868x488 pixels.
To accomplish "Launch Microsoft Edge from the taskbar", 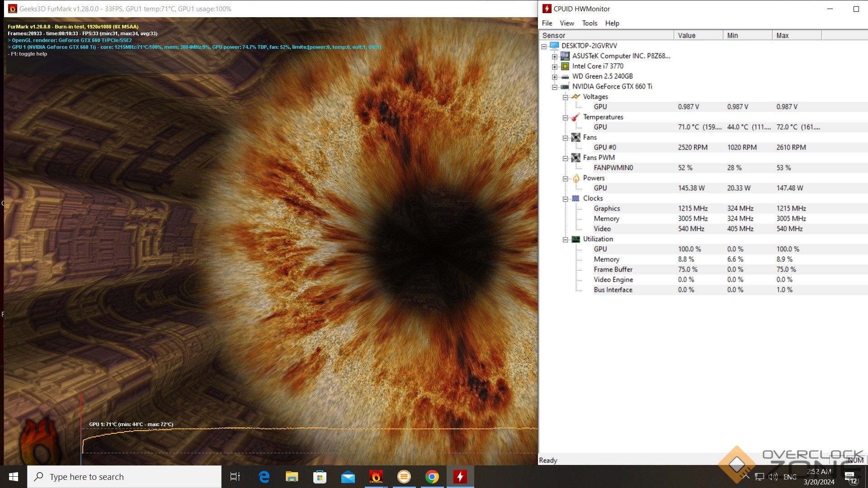I will 264,477.
